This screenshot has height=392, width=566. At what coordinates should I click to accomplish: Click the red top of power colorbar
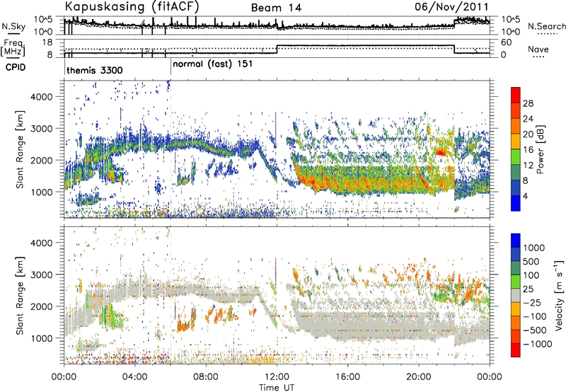coord(516,96)
